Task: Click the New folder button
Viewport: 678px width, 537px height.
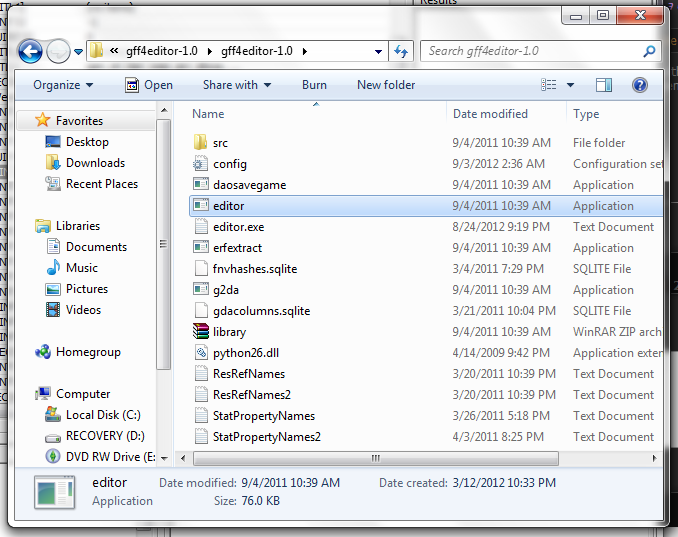Action: coord(386,85)
